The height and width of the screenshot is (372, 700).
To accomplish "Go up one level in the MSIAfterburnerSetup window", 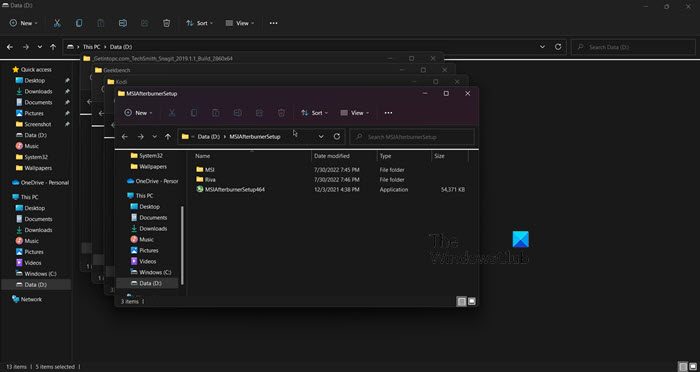I will [x=168, y=137].
